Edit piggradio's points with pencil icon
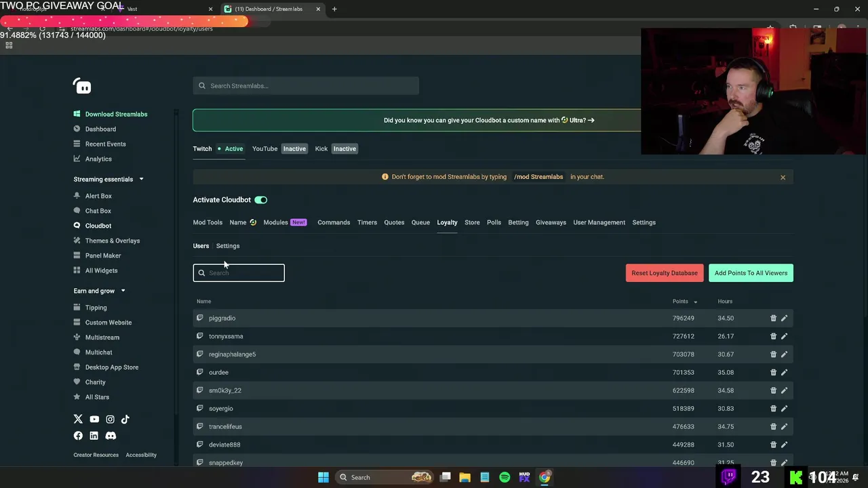Screen dimensions: 868x488 [x=784, y=318]
